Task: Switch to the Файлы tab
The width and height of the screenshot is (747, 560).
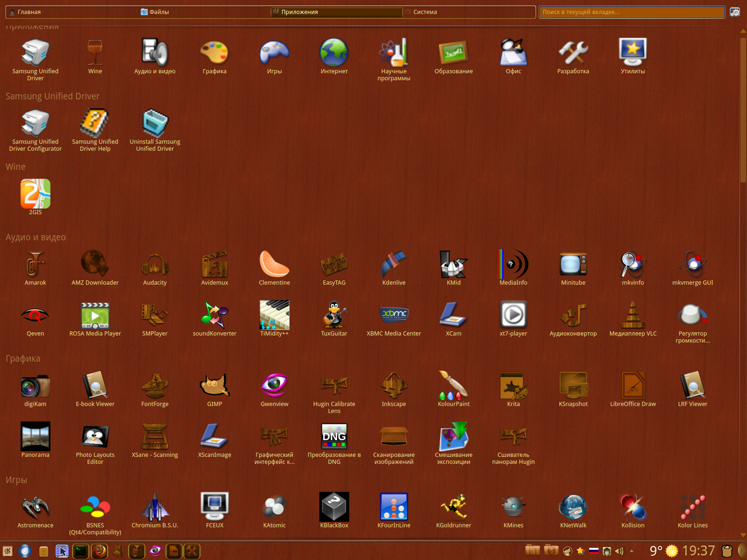Action: click(x=205, y=12)
